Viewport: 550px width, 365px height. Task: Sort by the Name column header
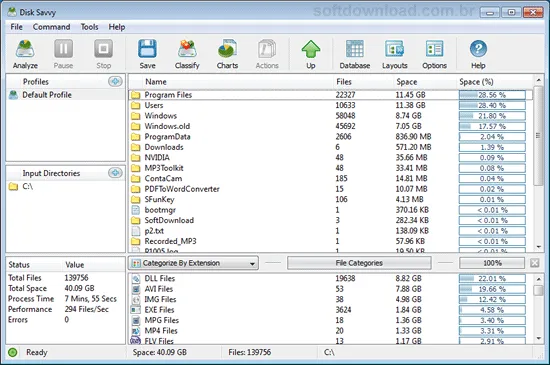click(156, 82)
